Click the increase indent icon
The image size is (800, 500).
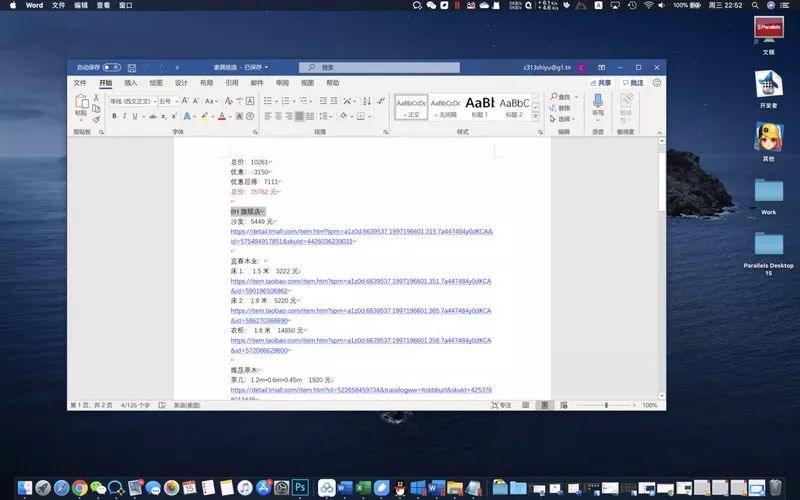[334, 101]
